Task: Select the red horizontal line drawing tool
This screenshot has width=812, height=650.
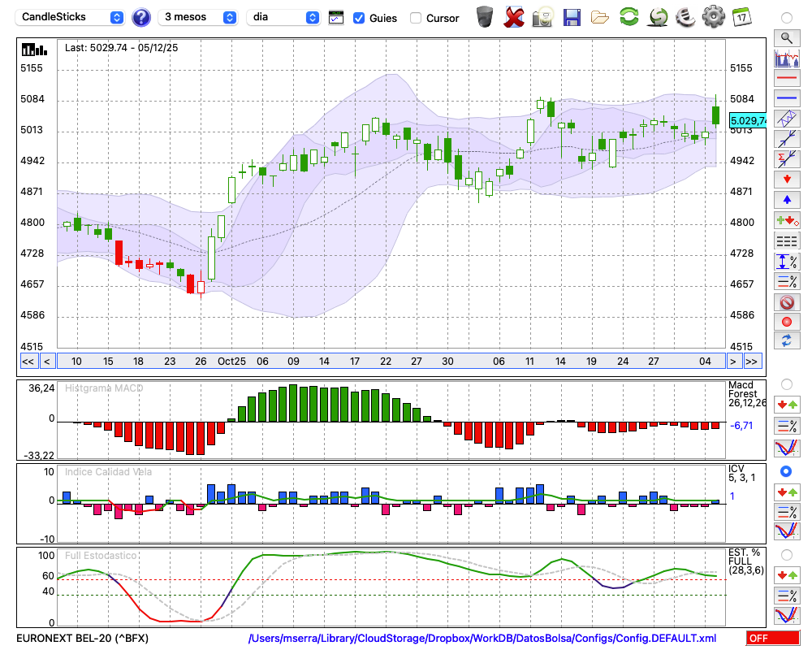Action: tap(786, 79)
